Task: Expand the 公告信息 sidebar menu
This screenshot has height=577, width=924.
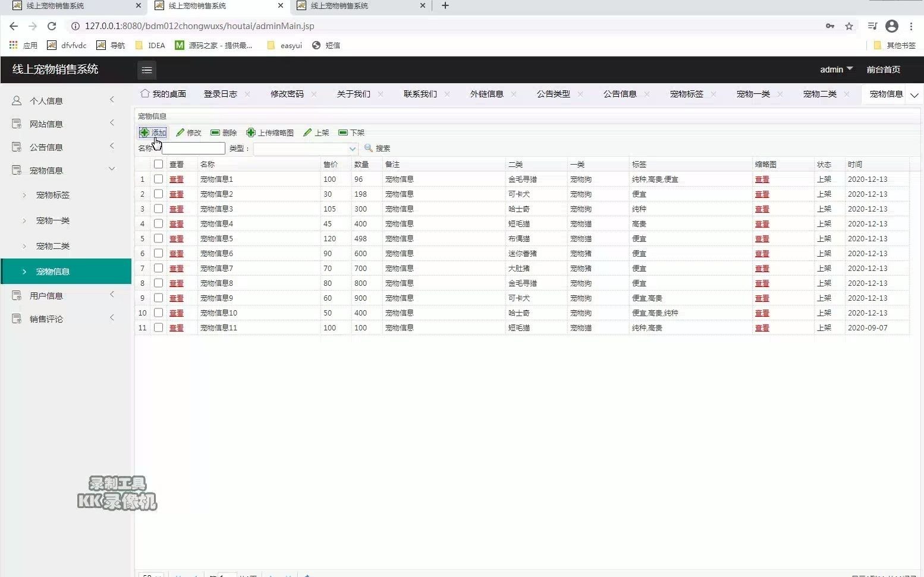Action: pyautogui.click(x=112, y=146)
